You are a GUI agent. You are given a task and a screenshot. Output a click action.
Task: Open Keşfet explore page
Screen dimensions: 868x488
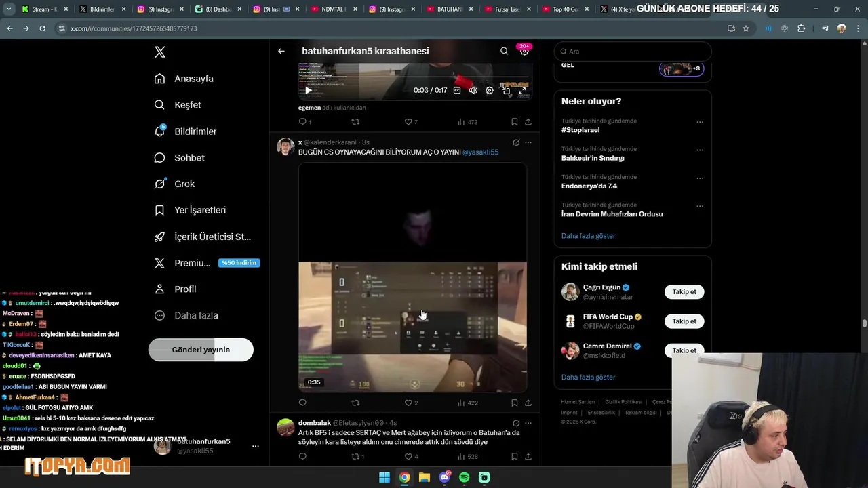[x=178, y=105]
